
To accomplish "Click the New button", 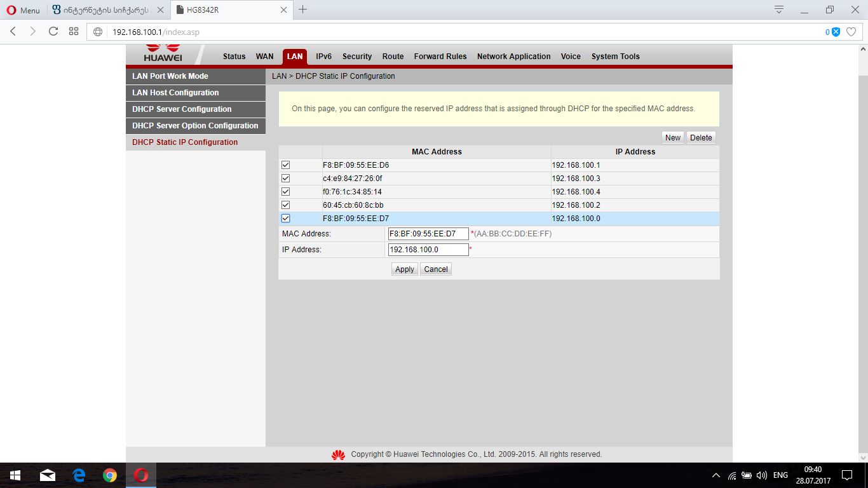I will [x=673, y=137].
